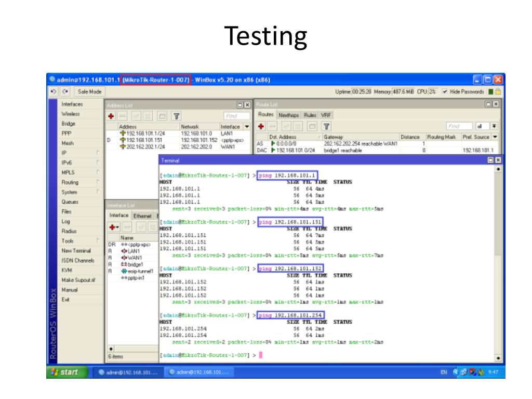Click the remove minus button in Address List

pos(123,116)
